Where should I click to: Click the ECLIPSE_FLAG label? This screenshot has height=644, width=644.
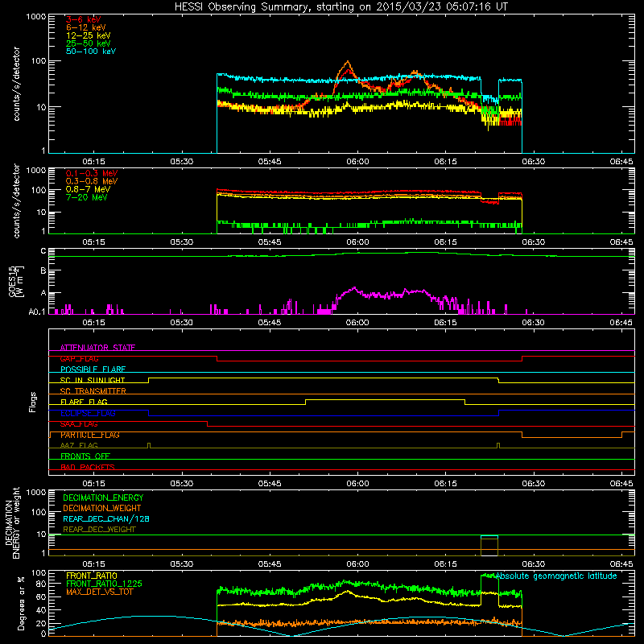[88, 413]
